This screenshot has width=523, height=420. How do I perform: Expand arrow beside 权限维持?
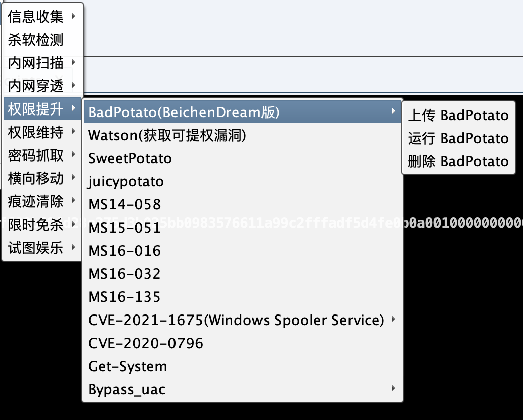tap(73, 131)
